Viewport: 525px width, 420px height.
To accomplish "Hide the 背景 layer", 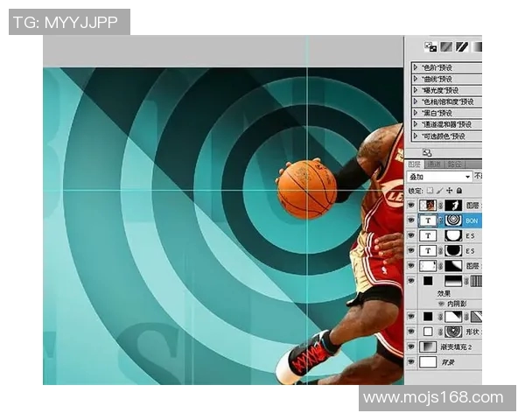I will (411, 362).
